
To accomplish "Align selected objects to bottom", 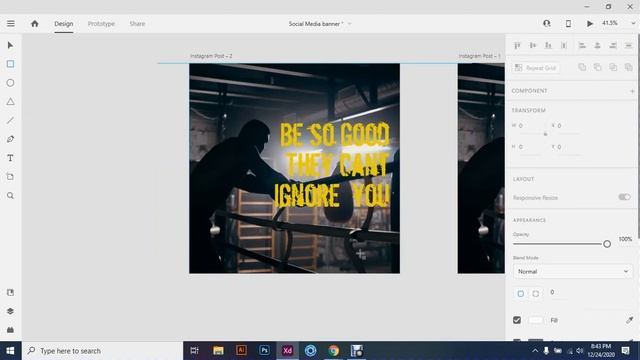I will tap(548, 45).
